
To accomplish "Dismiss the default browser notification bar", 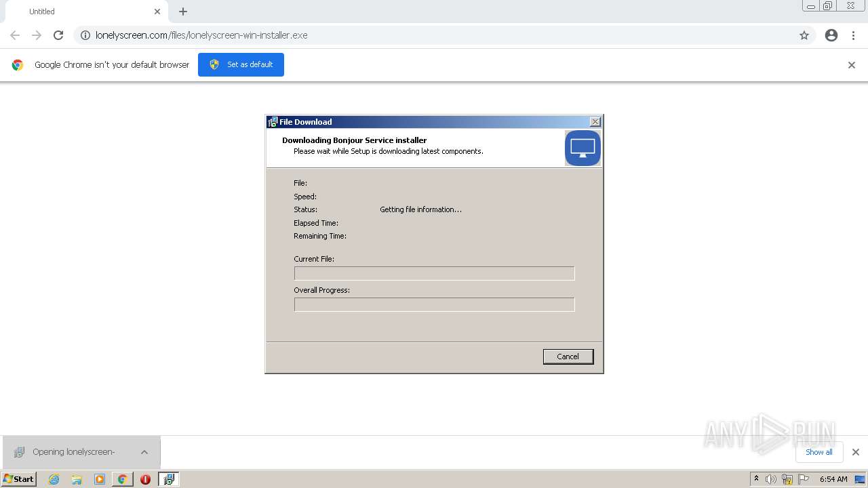I will [852, 65].
